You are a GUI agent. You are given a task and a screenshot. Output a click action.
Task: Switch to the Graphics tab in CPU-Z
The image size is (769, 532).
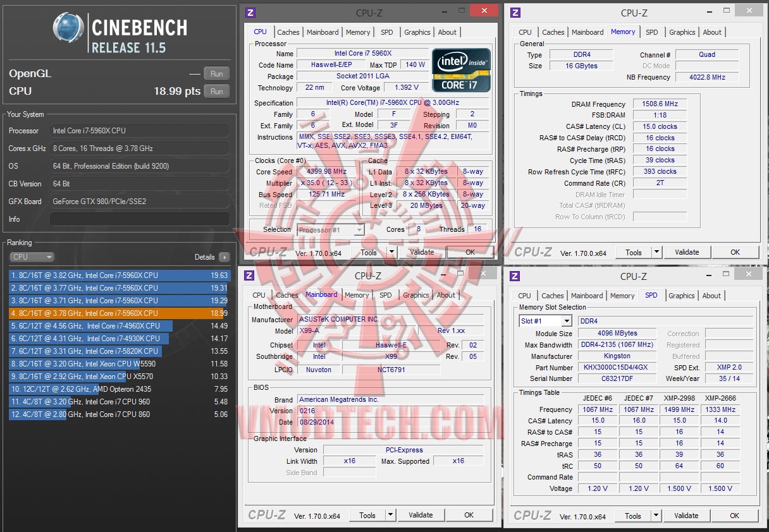click(417, 32)
